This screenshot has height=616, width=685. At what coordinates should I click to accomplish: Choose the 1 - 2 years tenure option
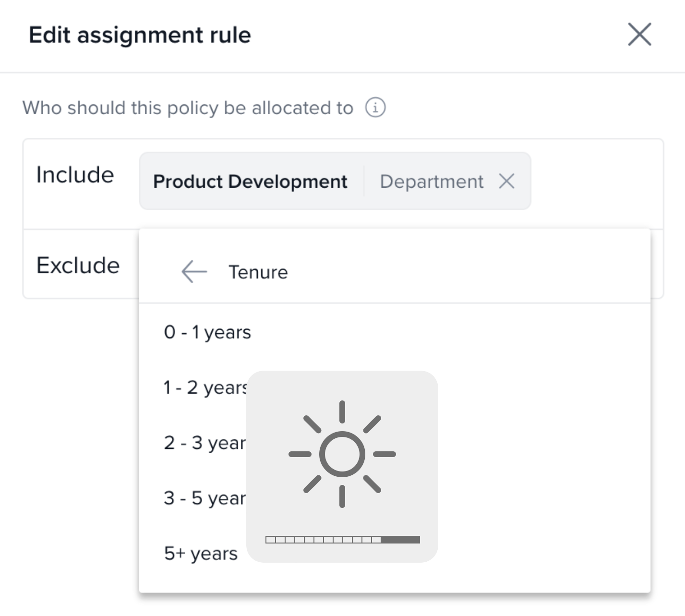coord(204,387)
